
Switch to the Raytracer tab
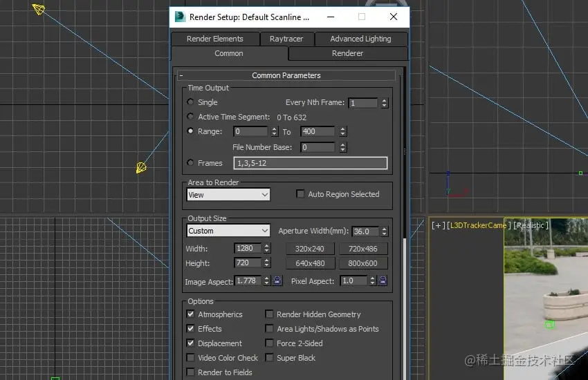pos(286,39)
